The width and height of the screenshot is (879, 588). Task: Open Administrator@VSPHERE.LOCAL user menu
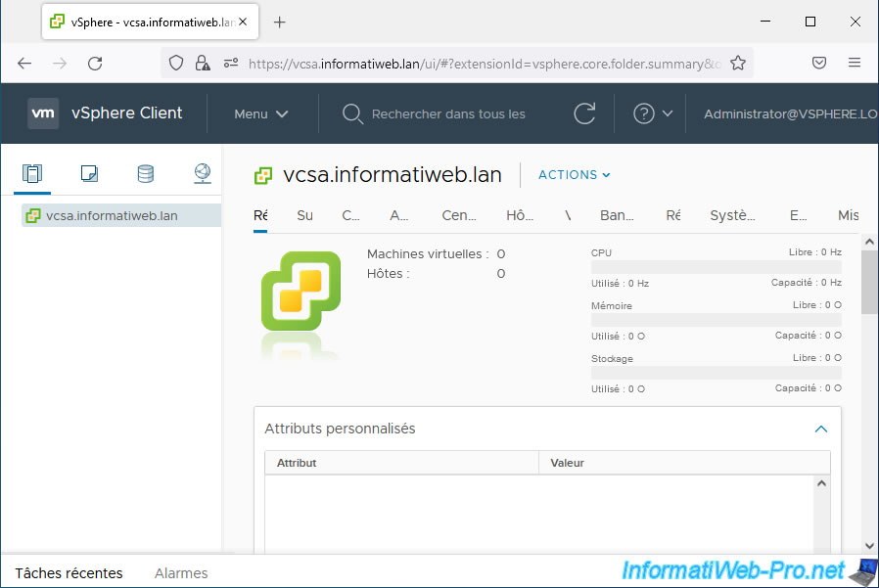tap(791, 113)
